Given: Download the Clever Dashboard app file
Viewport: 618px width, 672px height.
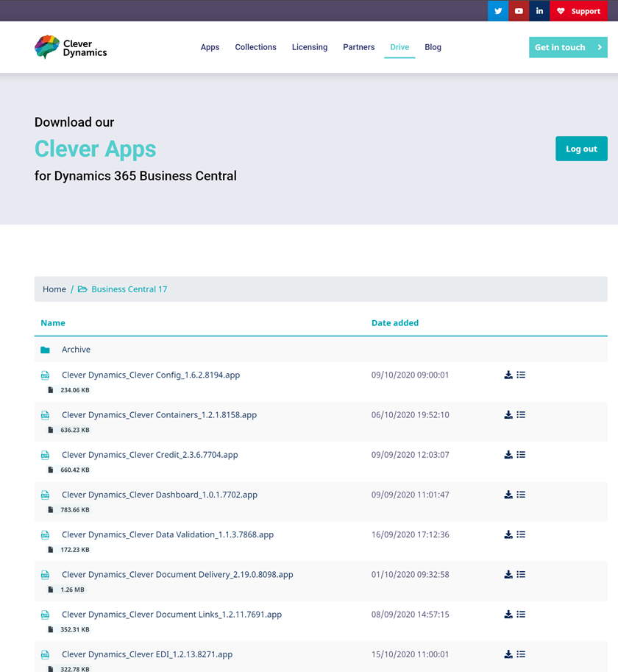Looking at the screenshot, I should pyautogui.click(x=508, y=495).
